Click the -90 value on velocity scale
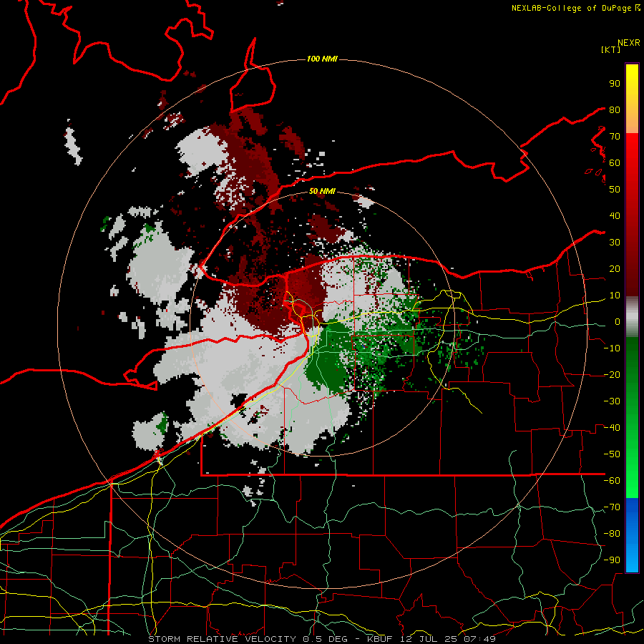 [x=612, y=560]
